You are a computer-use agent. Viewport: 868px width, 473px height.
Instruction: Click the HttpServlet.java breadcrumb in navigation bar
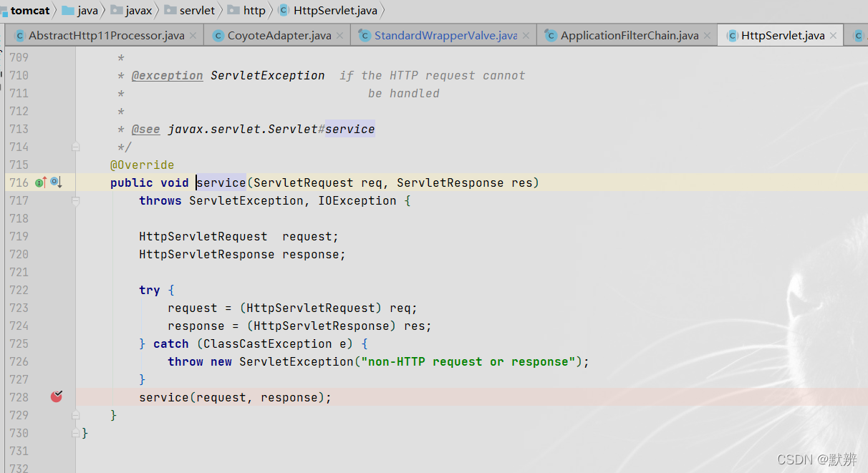click(x=335, y=10)
